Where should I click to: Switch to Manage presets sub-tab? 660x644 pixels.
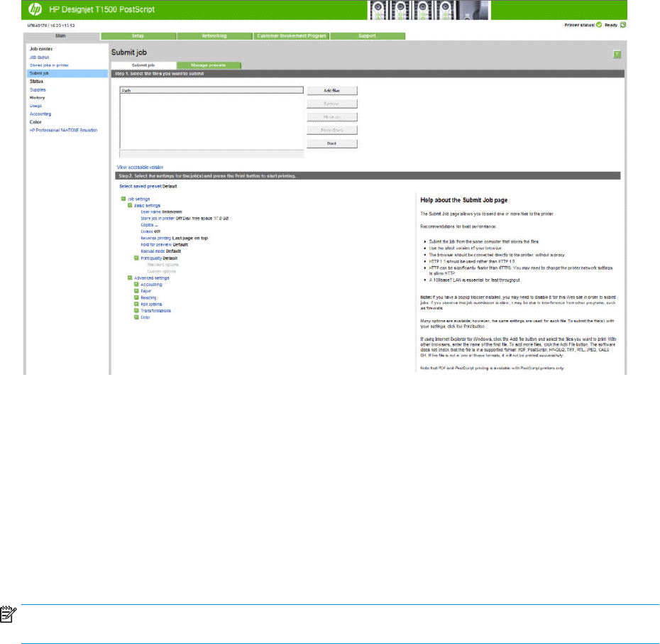pos(209,65)
